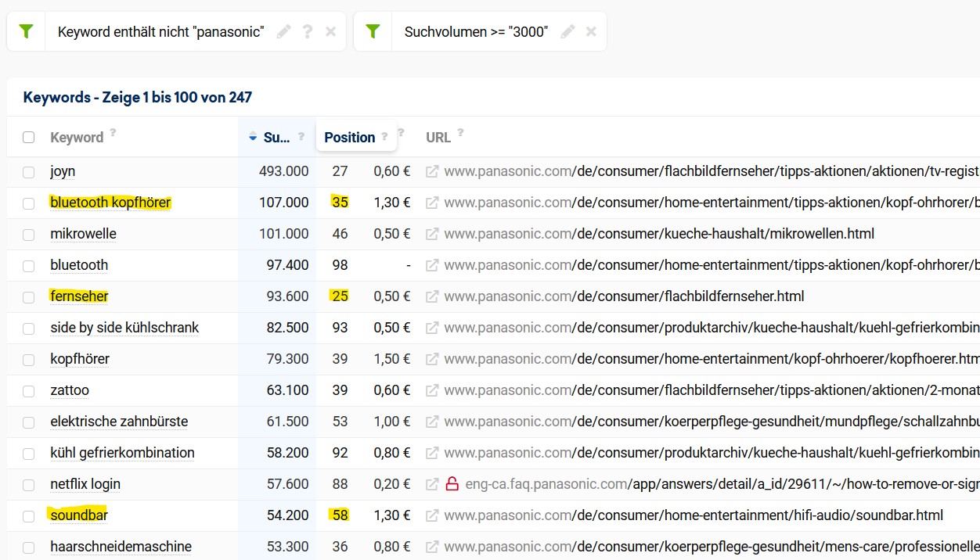980x560 pixels.
Task: Toggle the select-all checkbox in the table header
Action: click(x=29, y=137)
